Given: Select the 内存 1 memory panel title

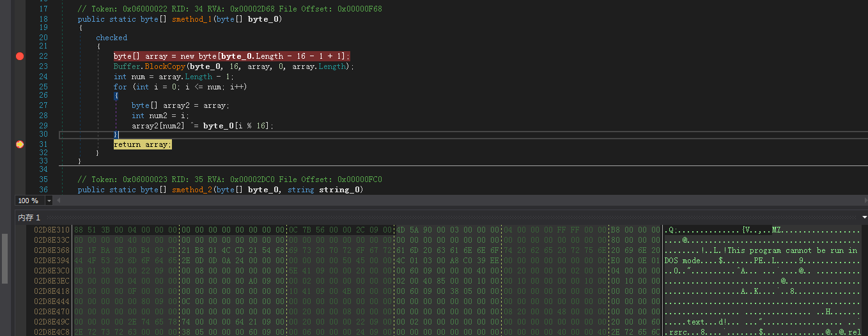Looking at the screenshot, I should click(29, 218).
